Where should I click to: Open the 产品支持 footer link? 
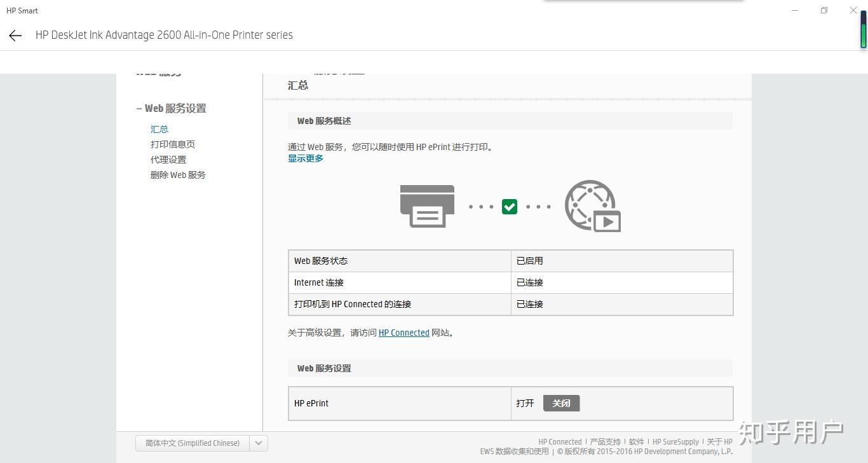pyautogui.click(x=605, y=442)
